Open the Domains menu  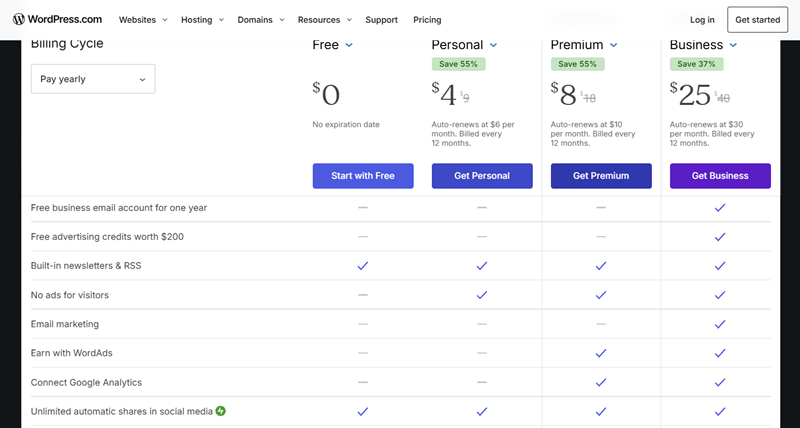coord(260,20)
